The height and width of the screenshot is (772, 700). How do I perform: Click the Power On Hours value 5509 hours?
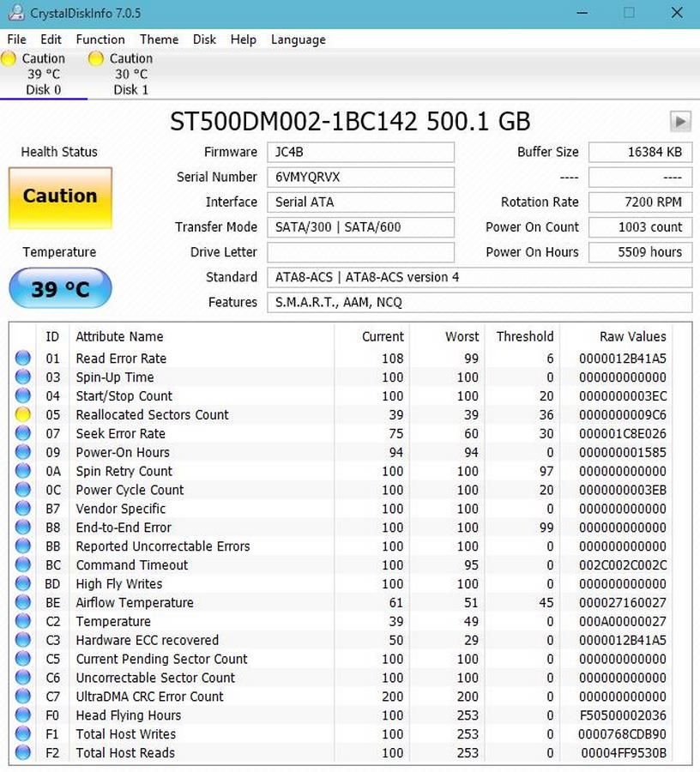click(x=641, y=252)
